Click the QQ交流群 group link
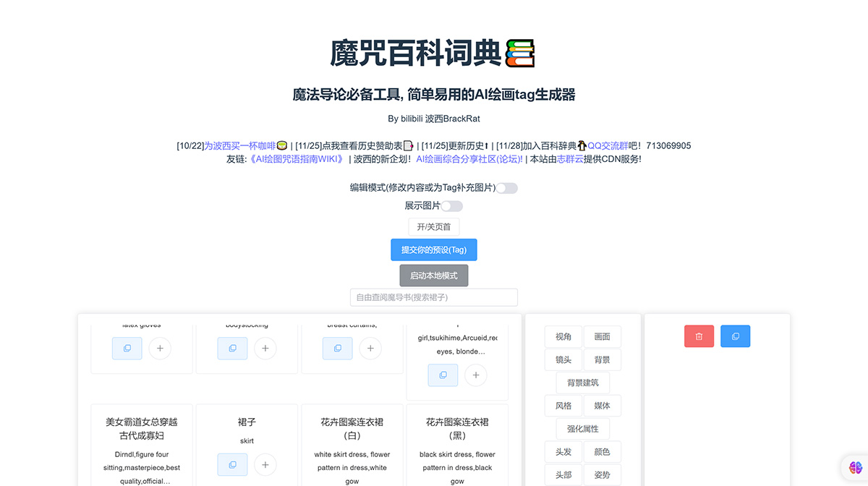Screen dimensions: 868x486 608,145
